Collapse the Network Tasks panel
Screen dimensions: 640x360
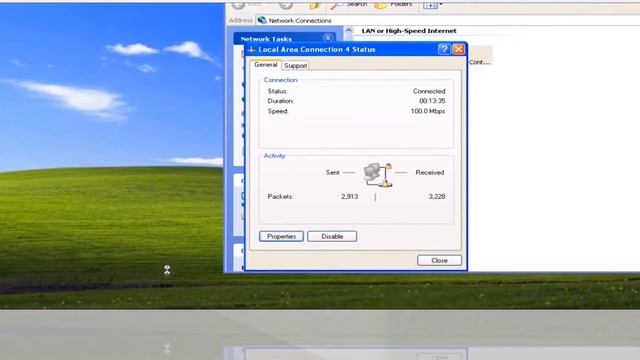[327, 38]
